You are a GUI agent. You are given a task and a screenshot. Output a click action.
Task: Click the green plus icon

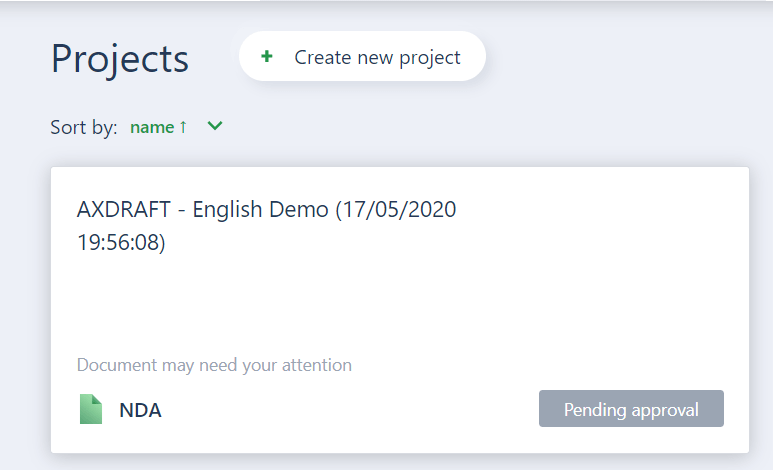pos(267,56)
